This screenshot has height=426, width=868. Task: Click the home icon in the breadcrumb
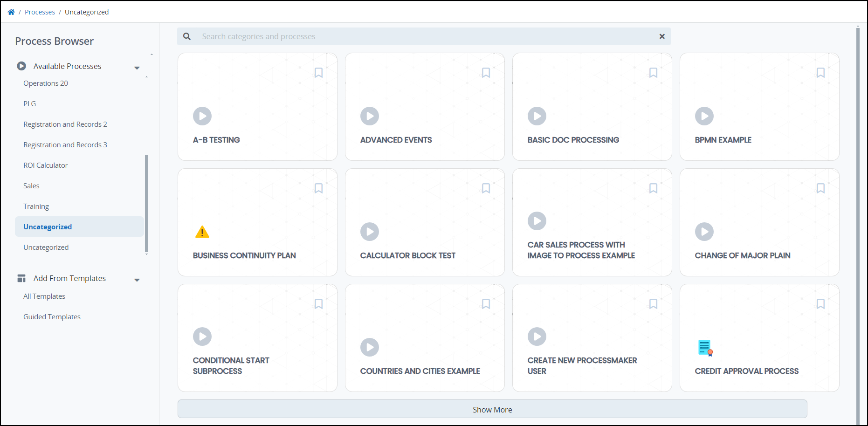(x=11, y=12)
